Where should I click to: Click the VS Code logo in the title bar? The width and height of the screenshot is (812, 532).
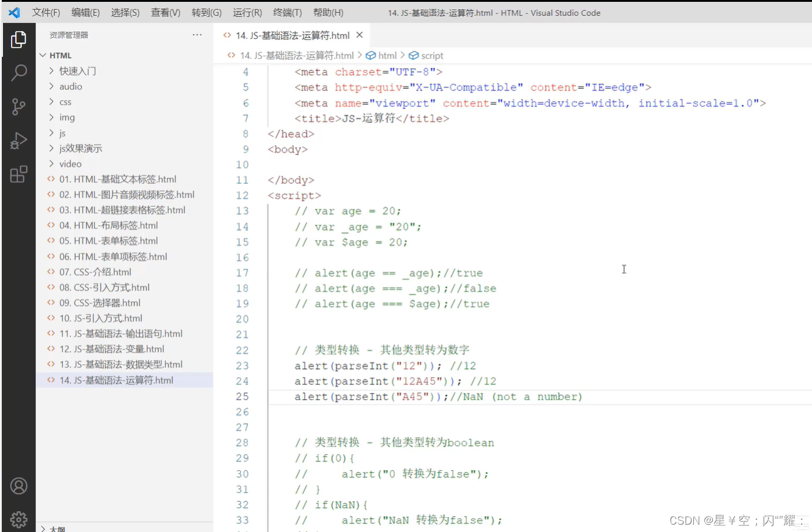click(x=13, y=12)
